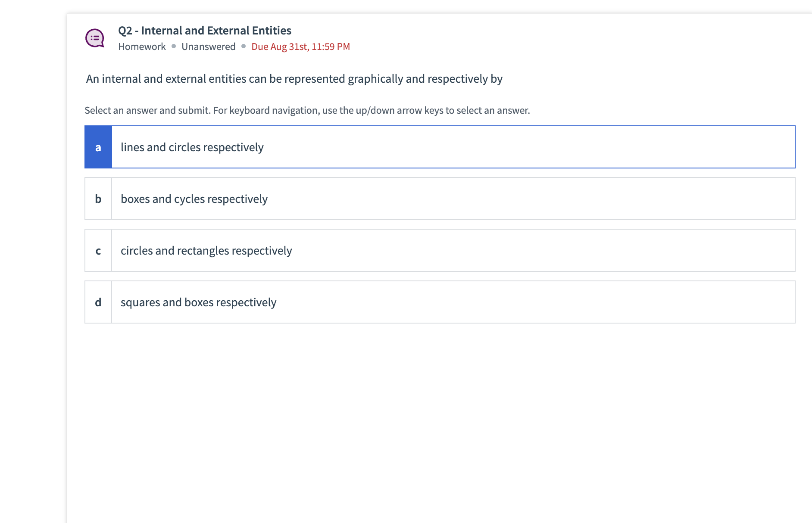812x523 pixels.
Task: Select 'lines and circles respectively'
Action: pyautogui.click(x=192, y=147)
